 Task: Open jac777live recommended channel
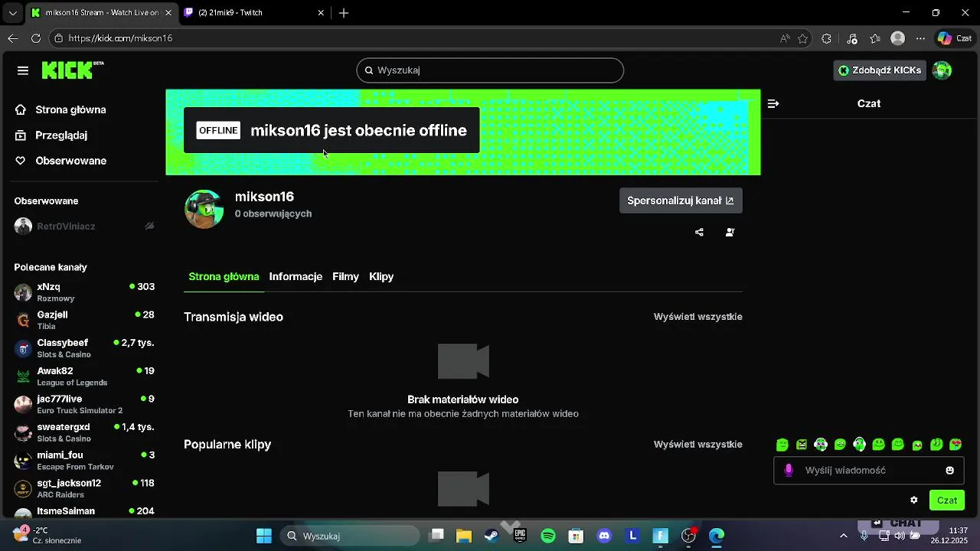point(84,404)
